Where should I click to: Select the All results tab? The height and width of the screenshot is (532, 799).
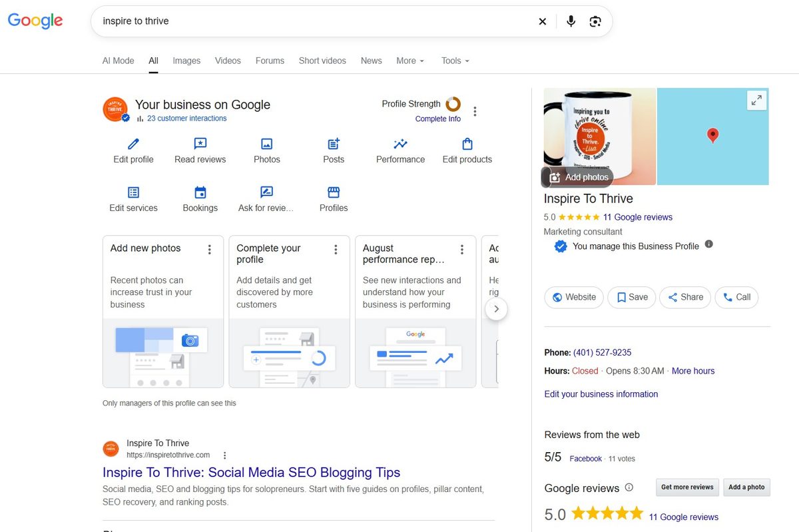(153, 61)
